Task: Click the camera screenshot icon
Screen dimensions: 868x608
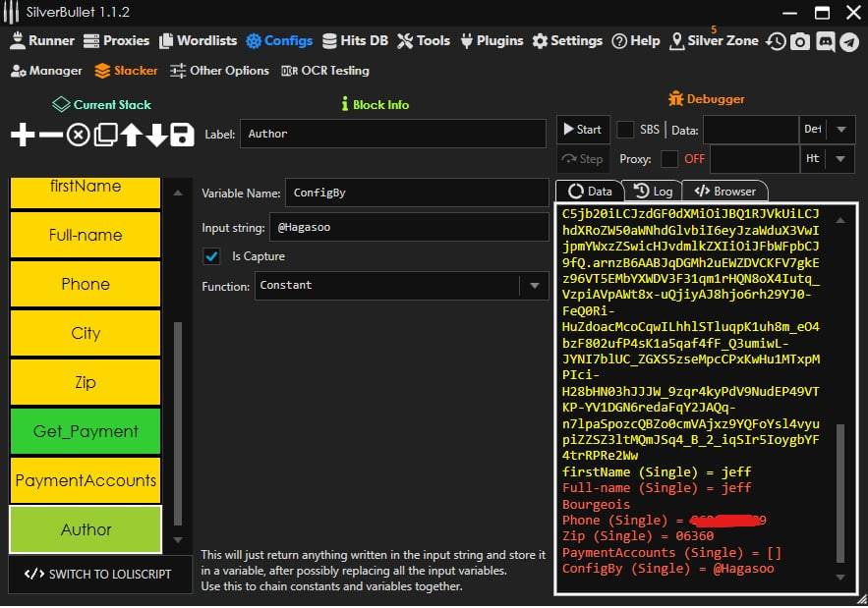Action: (801, 41)
